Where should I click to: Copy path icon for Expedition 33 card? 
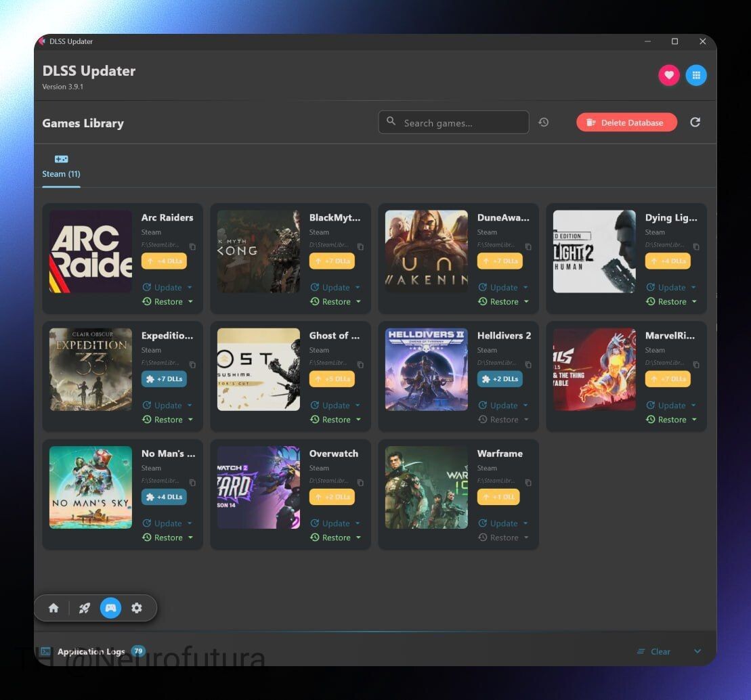coord(192,365)
